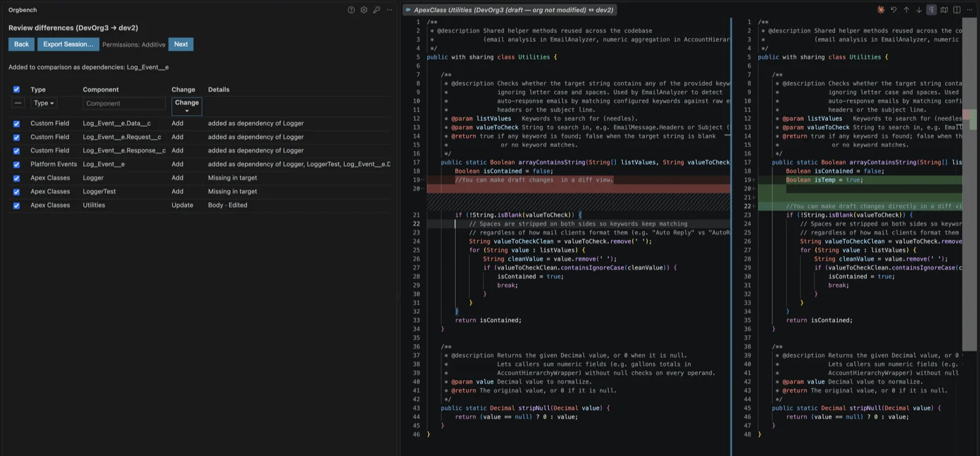Viewport: 980px width, 456px height.
Task: Open Orgbench settings gear icon
Action: pyautogui.click(x=364, y=10)
